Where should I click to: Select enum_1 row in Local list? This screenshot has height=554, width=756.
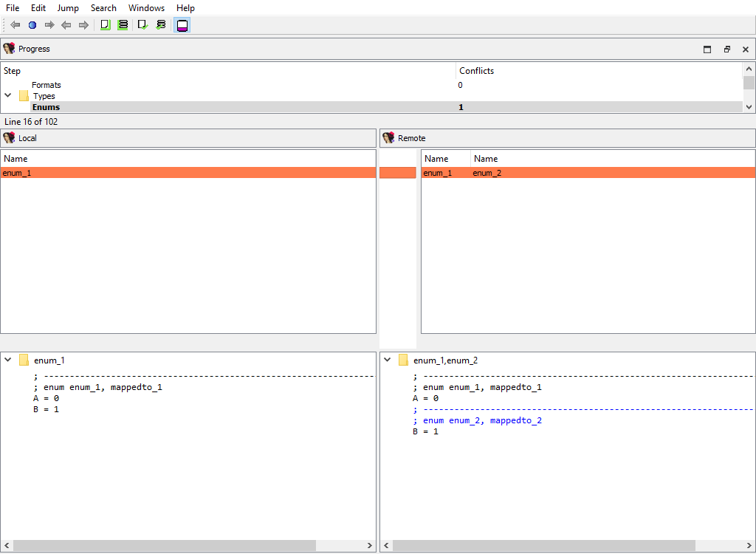pos(17,173)
